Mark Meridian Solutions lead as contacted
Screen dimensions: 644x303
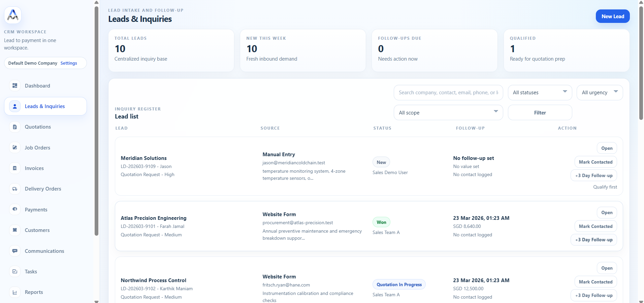(595, 162)
